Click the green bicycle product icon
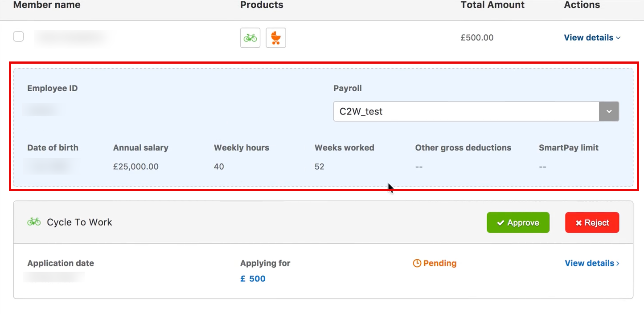This screenshot has height=314, width=644. click(x=250, y=38)
